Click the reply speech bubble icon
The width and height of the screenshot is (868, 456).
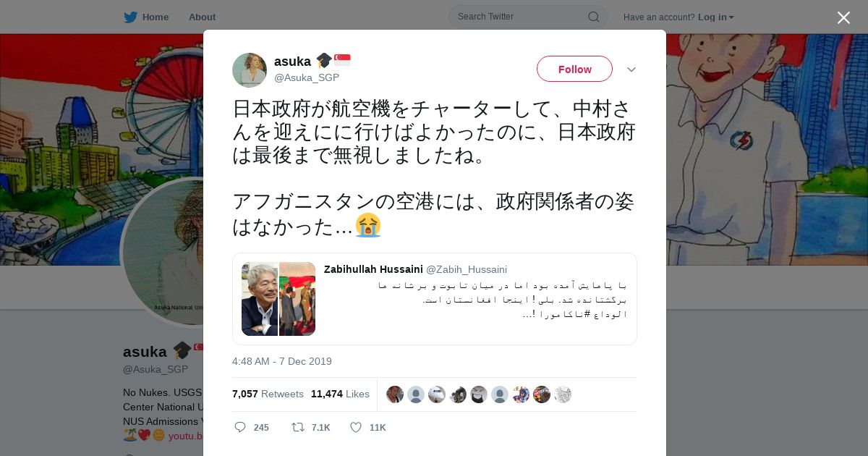[x=240, y=427]
